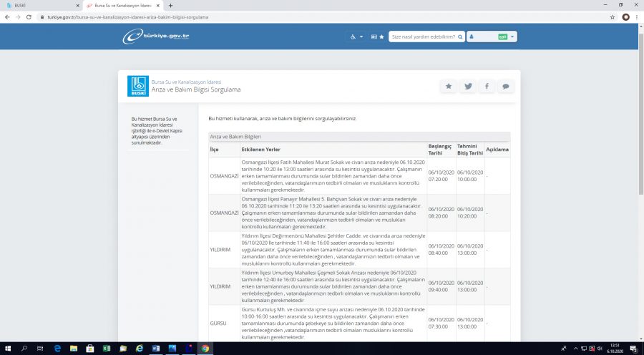Click the 'Başlangıç Tarihi' column header
This screenshot has width=644, height=355.
click(x=440, y=150)
